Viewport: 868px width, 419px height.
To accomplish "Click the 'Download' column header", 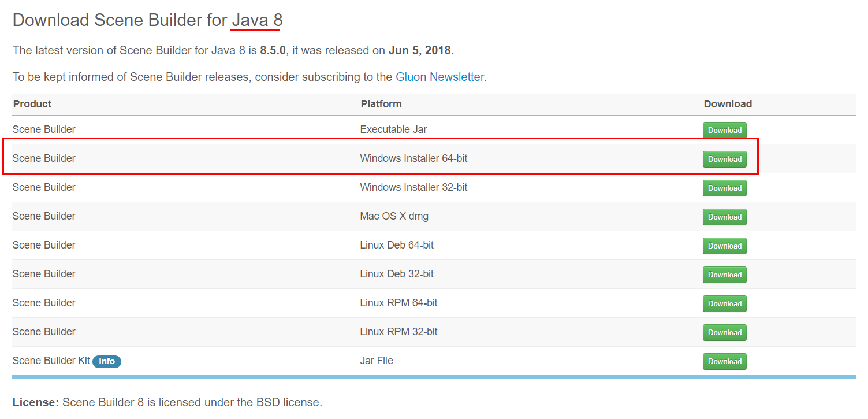I will pyautogui.click(x=728, y=104).
